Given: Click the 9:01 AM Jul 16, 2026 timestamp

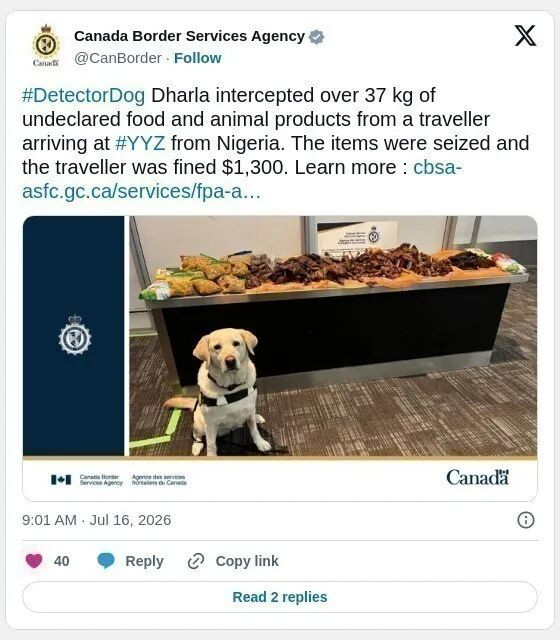Looking at the screenshot, I should click(97, 520).
